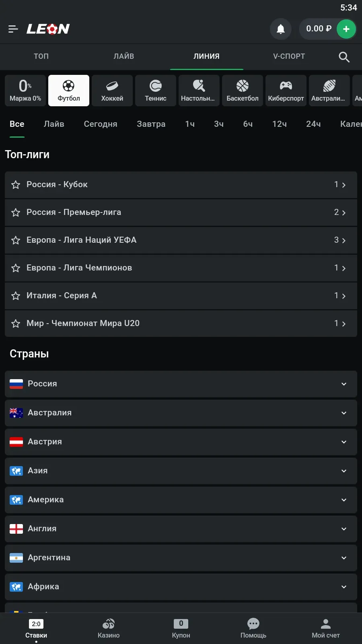Choose the Esports gamepad icon

[286, 91]
